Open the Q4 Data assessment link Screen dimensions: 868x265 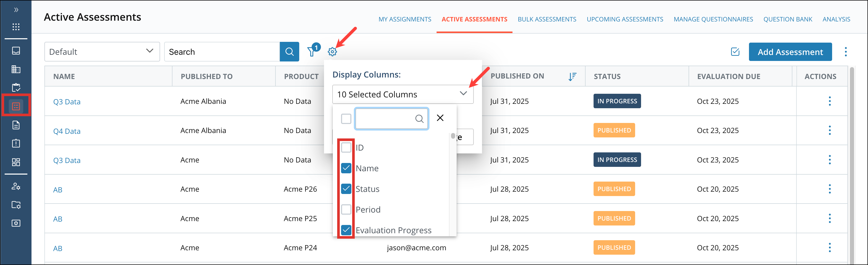pyautogui.click(x=67, y=131)
